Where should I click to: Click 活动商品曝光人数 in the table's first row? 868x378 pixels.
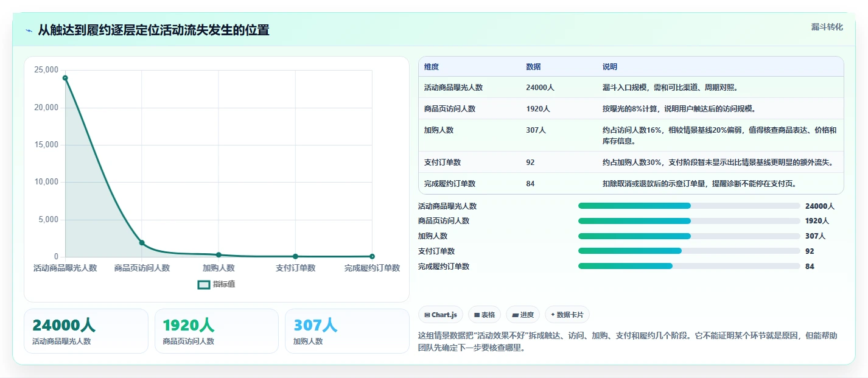453,88
